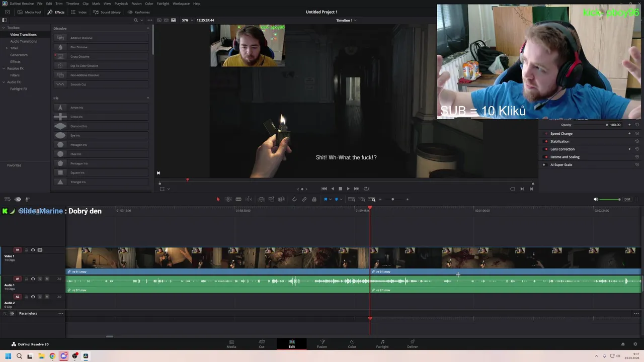Switch to the Deliver page tab
Screen dimensions: 644x362
click(x=413, y=344)
